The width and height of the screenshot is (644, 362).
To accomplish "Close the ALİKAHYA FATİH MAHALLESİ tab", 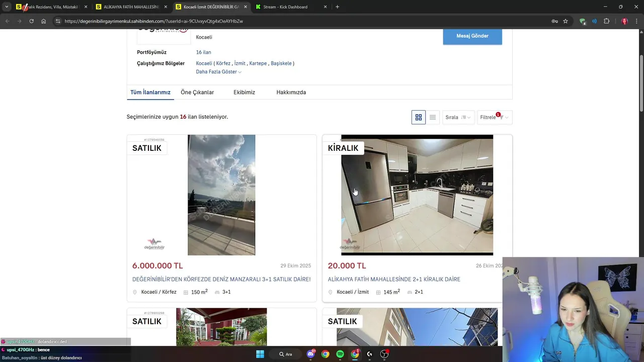I will (x=166, y=7).
